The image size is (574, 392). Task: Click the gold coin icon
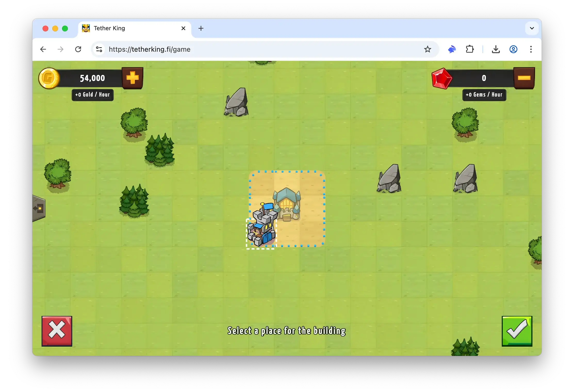[x=49, y=78]
